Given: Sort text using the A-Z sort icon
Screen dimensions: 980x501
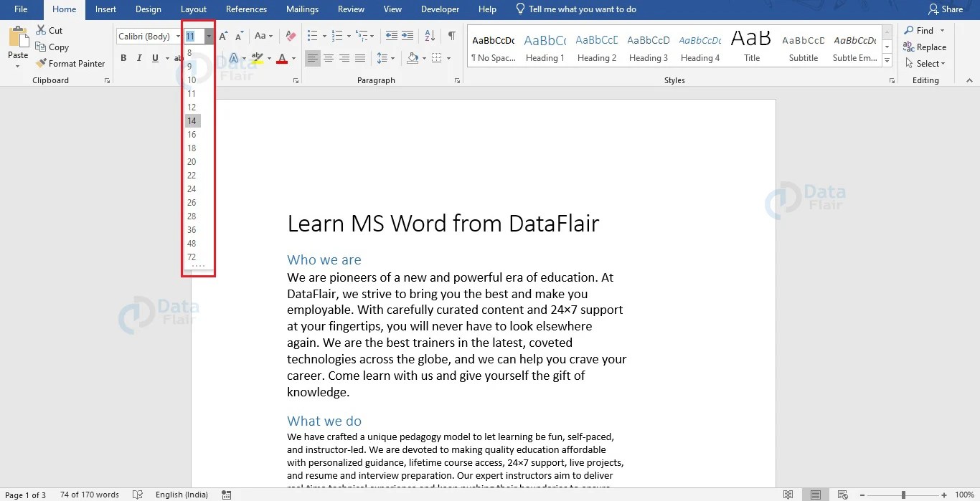Looking at the screenshot, I should tap(430, 36).
